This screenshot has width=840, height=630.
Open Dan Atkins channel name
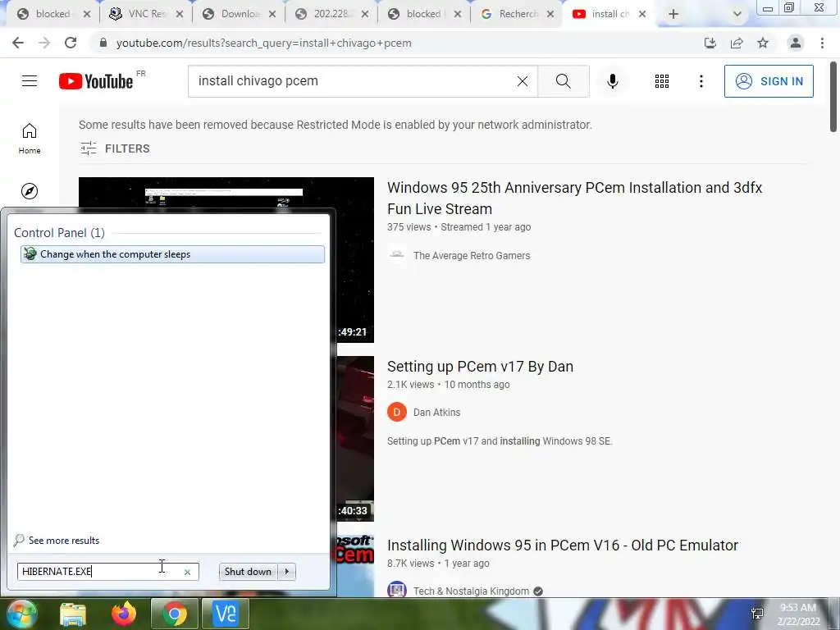436,412
